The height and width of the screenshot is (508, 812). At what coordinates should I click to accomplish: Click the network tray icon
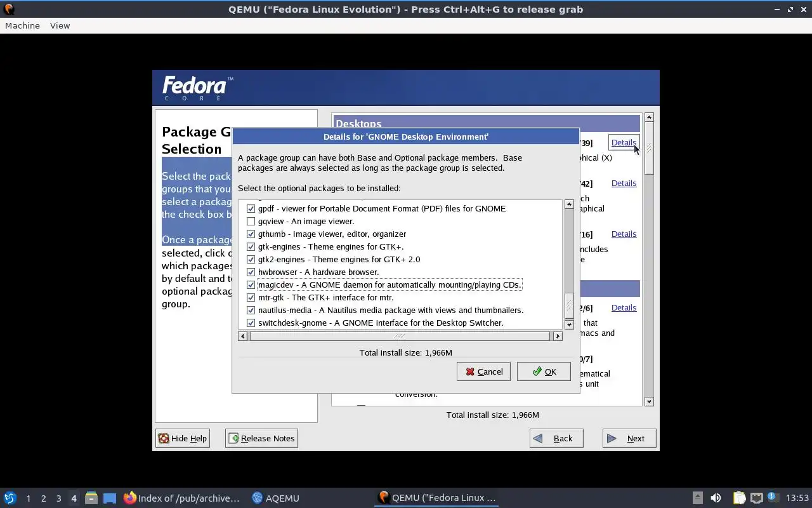[x=756, y=498]
